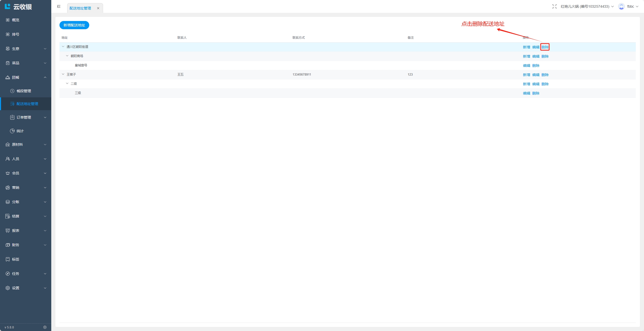
Task: Click the user avatar icon
Action: point(621,6)
